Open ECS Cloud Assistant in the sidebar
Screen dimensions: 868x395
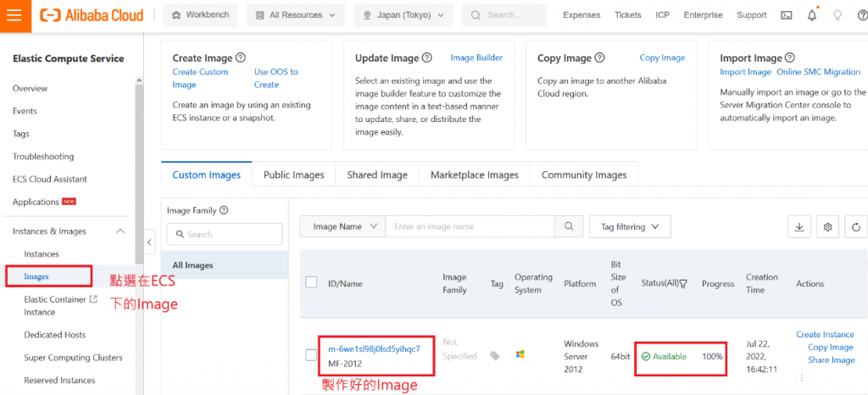50,179
